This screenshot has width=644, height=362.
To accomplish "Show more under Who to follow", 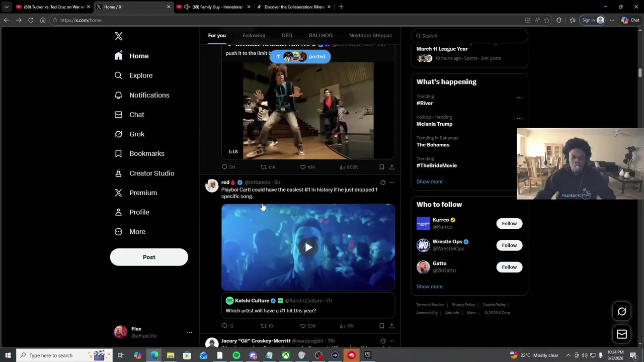I will (x=430, y=287).
